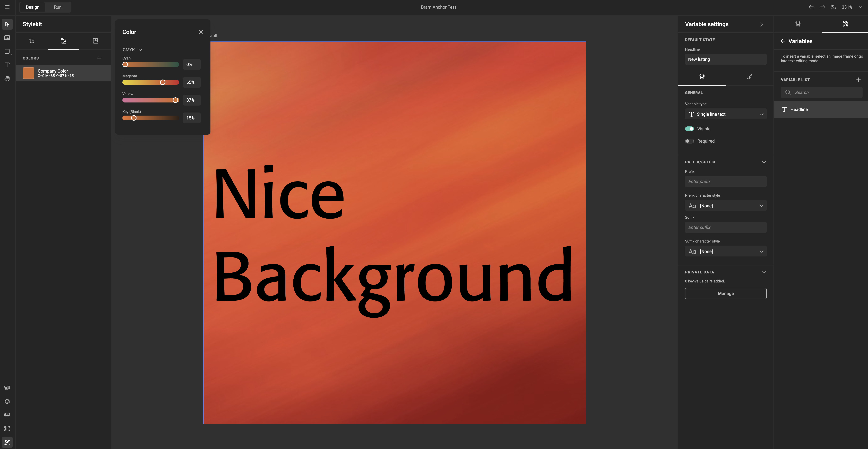Open the layers panel icon
Image resolution: width=868 pixels, height=449 pixels.
[x=7, y=402]
